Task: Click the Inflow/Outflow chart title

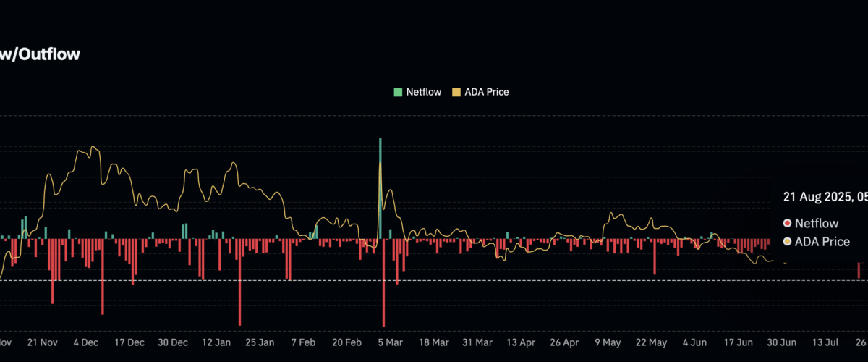Action: point(40,54)
